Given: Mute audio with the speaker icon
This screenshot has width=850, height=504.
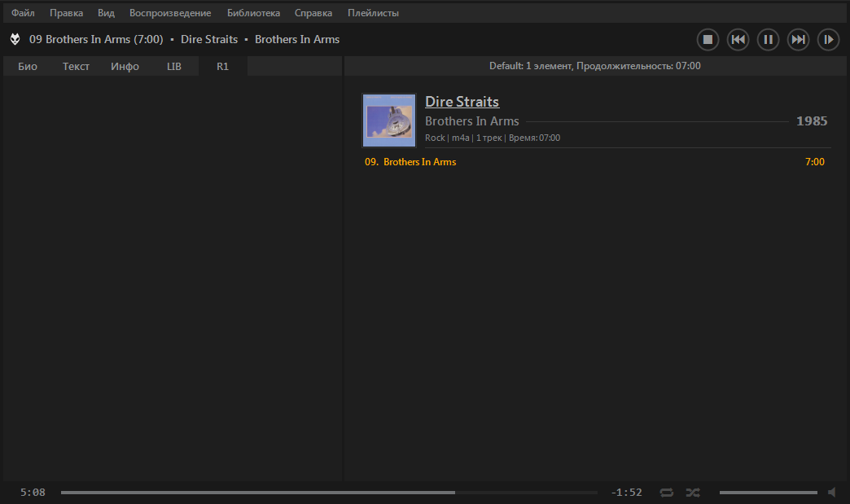Looking at the screenshot, I should coord(832,492).
